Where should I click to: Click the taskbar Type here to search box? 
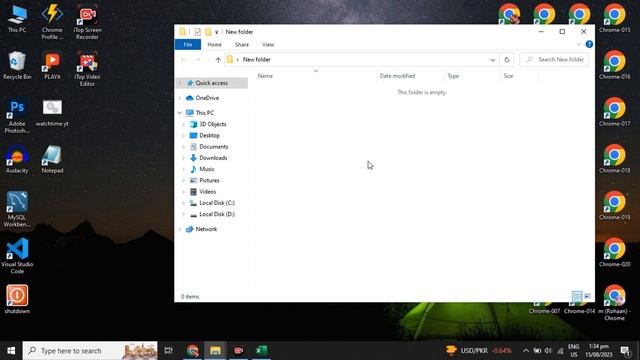coord(90,351)
